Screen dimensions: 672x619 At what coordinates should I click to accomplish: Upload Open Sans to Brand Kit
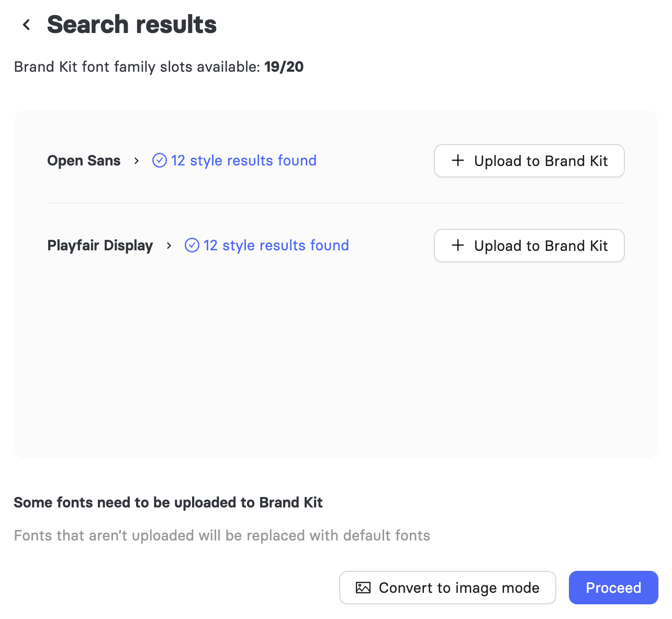click(x=529, y=161)
